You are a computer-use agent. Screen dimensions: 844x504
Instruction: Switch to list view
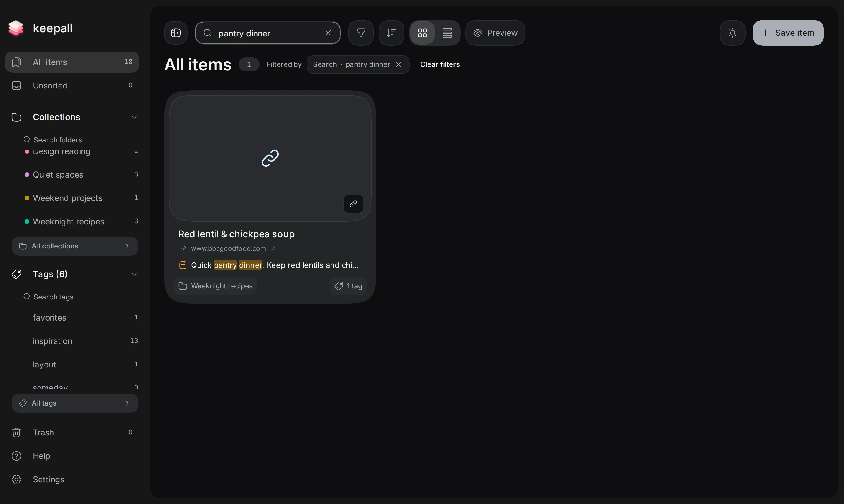[x=447, y=33]
